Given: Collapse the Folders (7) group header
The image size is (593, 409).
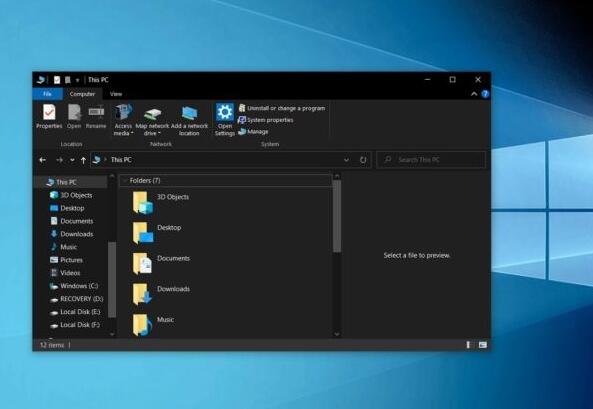Looking at the screenshot, I should pyautogui.click(x=225, y=180).
